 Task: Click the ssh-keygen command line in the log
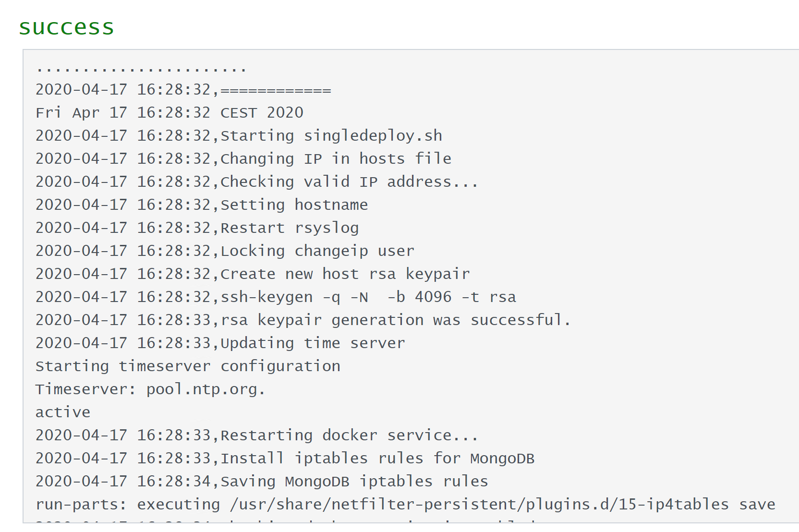tap(276, 297)
